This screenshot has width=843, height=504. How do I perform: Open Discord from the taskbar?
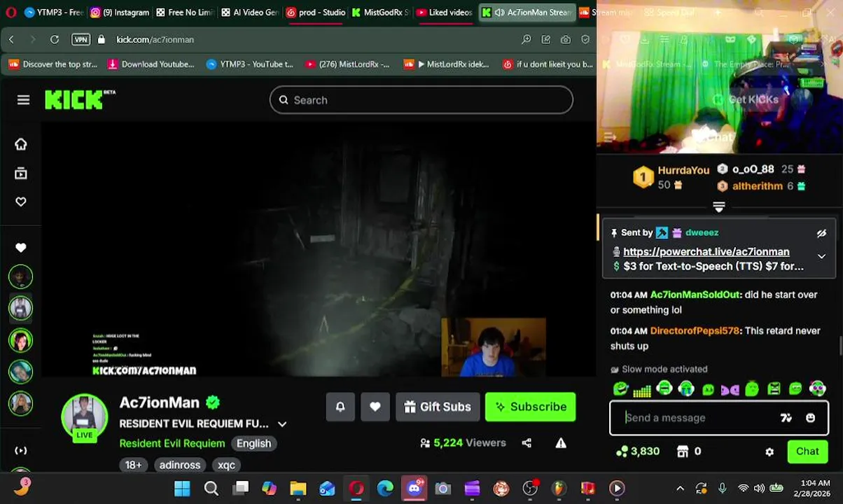414,488
